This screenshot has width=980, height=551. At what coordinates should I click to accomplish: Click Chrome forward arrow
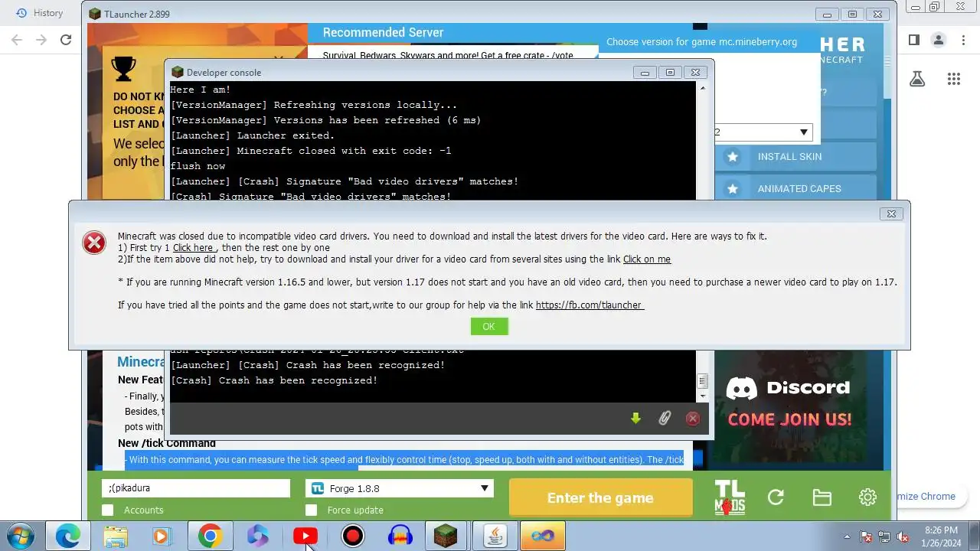click(x=41, y=40)
